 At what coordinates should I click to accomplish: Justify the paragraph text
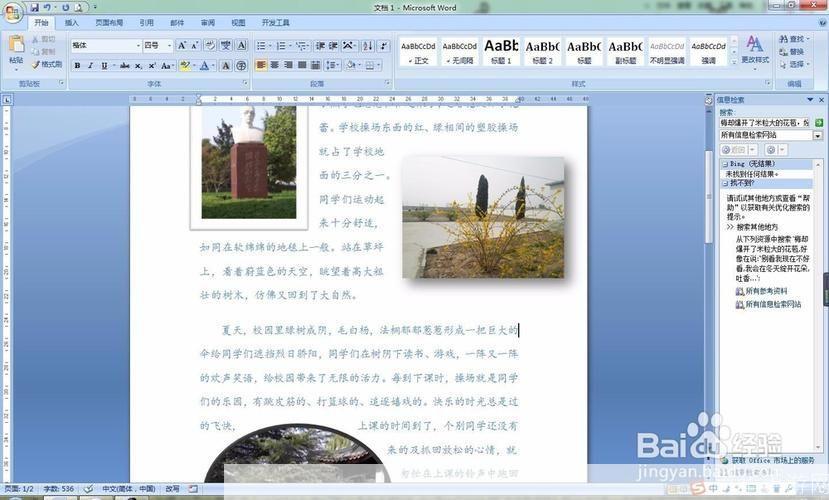tap(302, 65)
